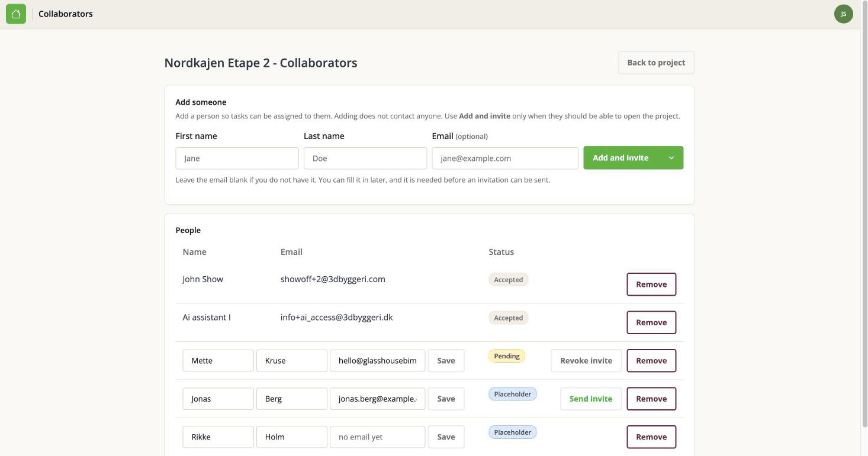868x456 pixels.
Task: Focus the Last name field
Action: pyautogui.click(x=365, y=159)
